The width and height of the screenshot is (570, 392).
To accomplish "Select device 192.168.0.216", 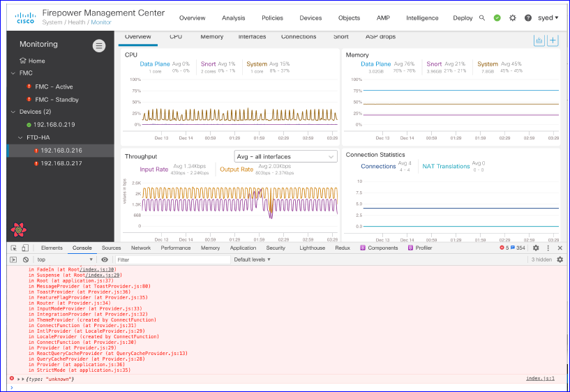I will point(61,151).
